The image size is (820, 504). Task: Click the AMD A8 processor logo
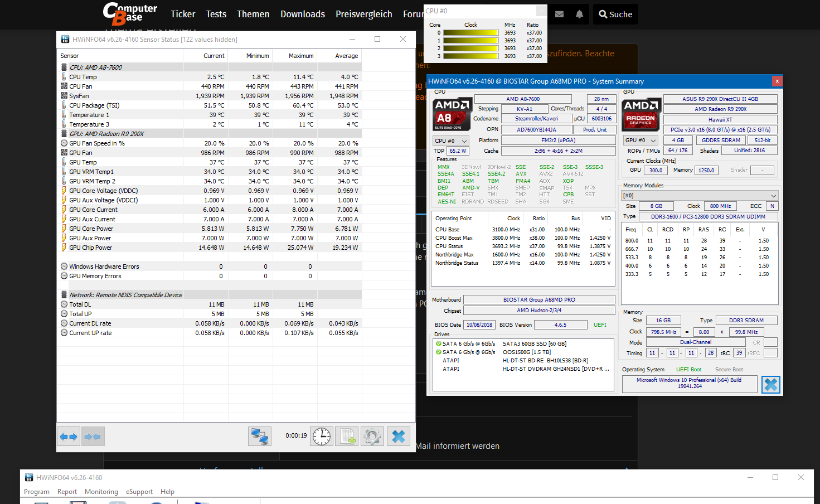pyautogui.click(x=452, y=114)
